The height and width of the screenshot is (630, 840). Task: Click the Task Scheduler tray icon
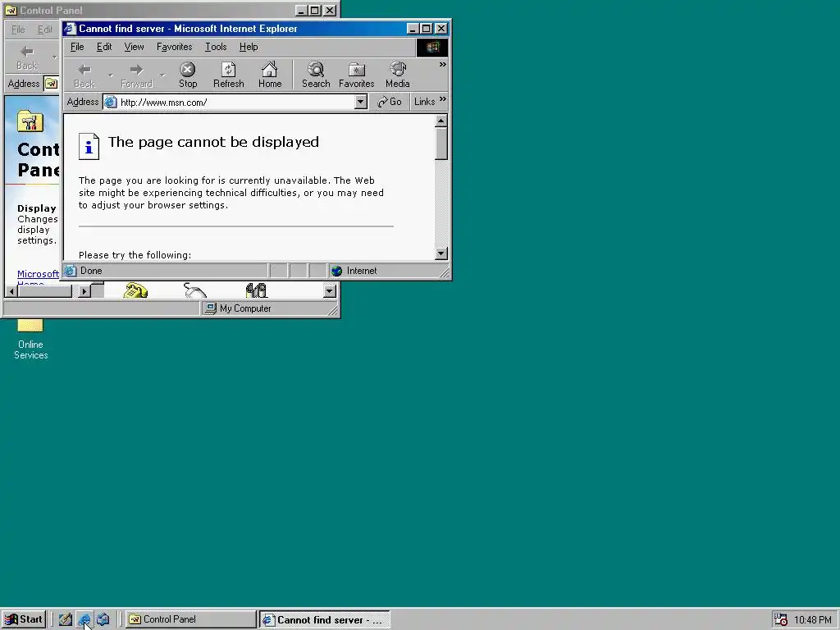(781, 619)
